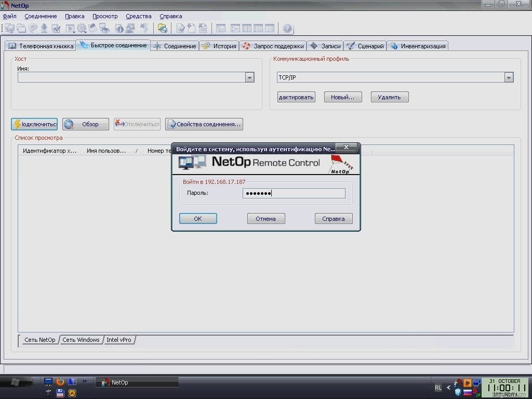This screenshot has height=399, width=532.
Task: Click the RL language indicator in the tray
Action: pyautogui.click(x=438, y=388)
